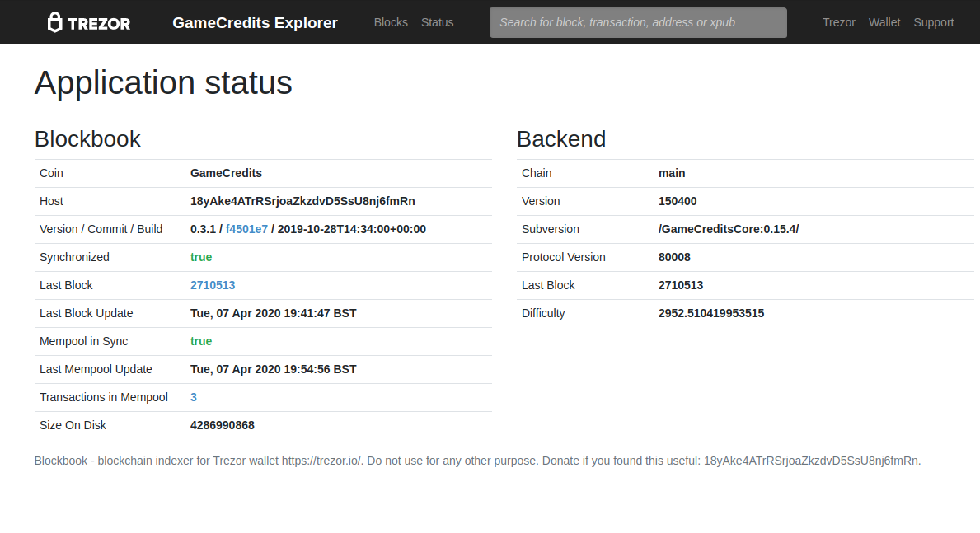
Task: Click the Difficulty value 2952.510419953515
Action: pyautogui.click(x=710, y=313)
